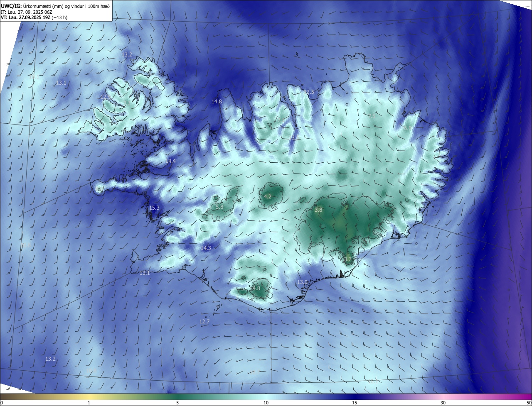The width and height of the screenshot is (532, 406).
Task: Click the 12.7 value label over the sea
Action: tap(204, 321)
